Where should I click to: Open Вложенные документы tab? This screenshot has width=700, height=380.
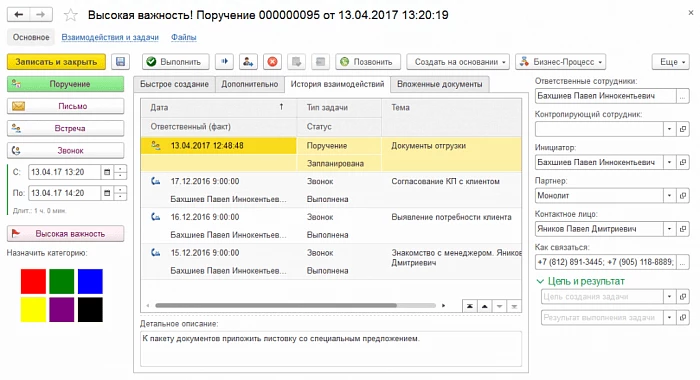tap(440, 84)
